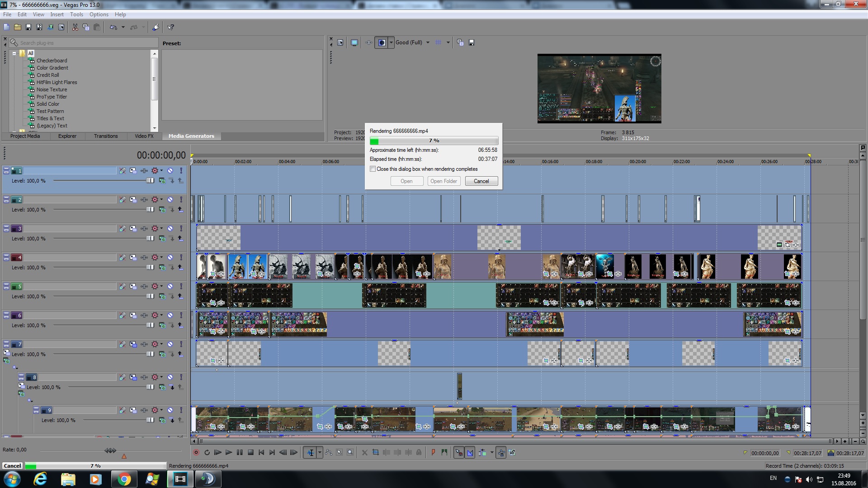Switch to the Transitions tab
This screenshot has height=488, width=868.
click(x=106, y=136)
